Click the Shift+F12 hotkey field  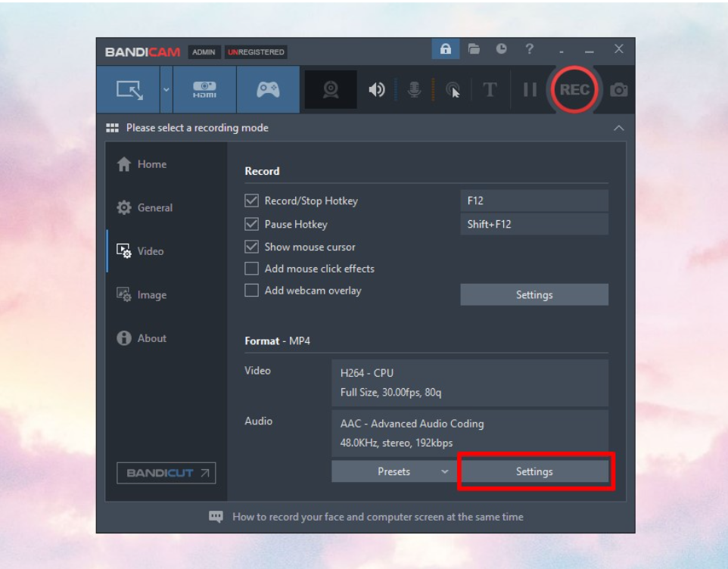coord(534,224)
